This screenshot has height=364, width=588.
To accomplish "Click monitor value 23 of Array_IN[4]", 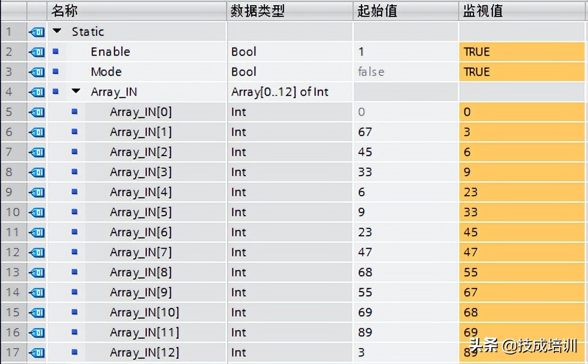I will (471, 192).
